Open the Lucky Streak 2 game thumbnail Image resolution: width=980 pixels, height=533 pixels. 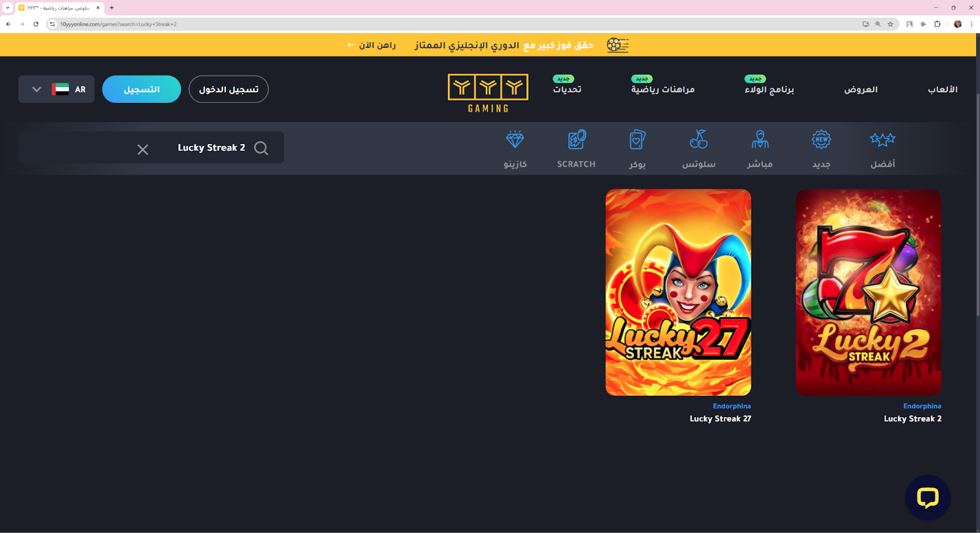coord(869,292)
